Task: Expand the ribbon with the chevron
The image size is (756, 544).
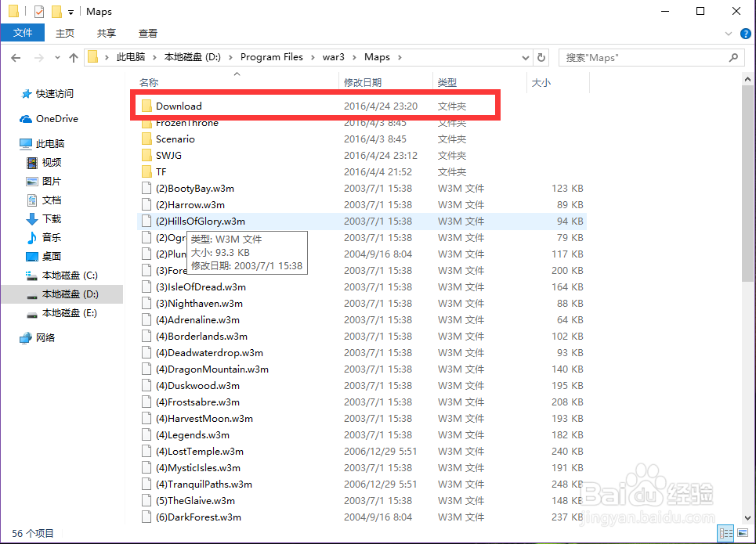Action: [x=728, y=34]
